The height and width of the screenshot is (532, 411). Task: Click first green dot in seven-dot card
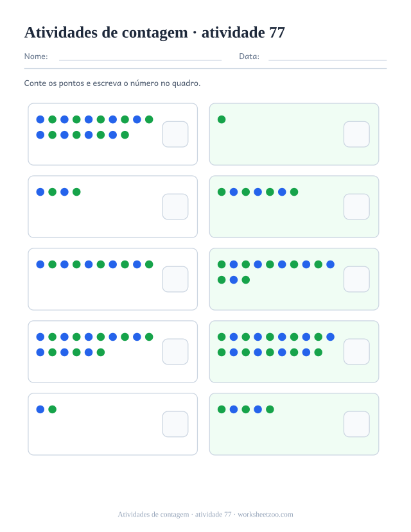222,192
